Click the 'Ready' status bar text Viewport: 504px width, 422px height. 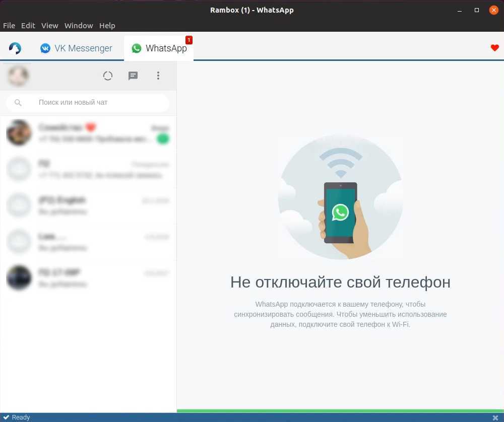pos(21,417)
